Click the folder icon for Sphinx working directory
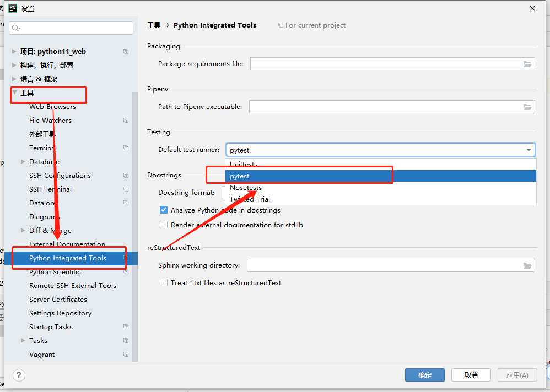The width and height of the screenshot is (550, 392). click(x=528, y=266)
